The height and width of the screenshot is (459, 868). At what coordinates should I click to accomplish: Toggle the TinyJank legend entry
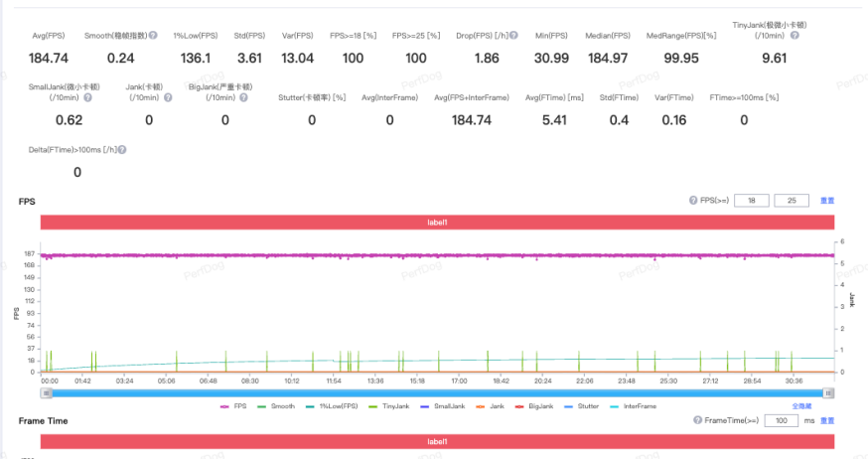click(x=389, y=406)
